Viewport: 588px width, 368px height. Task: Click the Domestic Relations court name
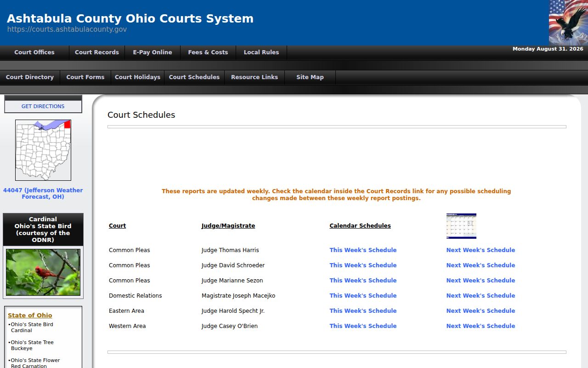136,296
